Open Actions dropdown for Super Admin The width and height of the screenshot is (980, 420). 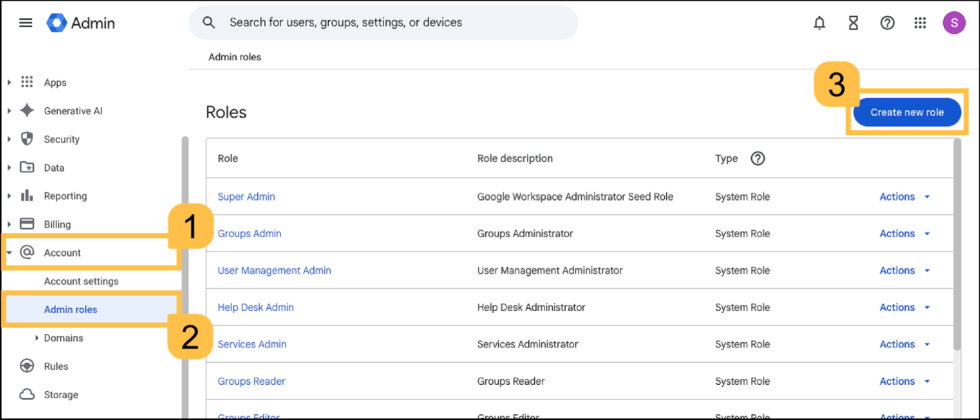click(905, 197)
